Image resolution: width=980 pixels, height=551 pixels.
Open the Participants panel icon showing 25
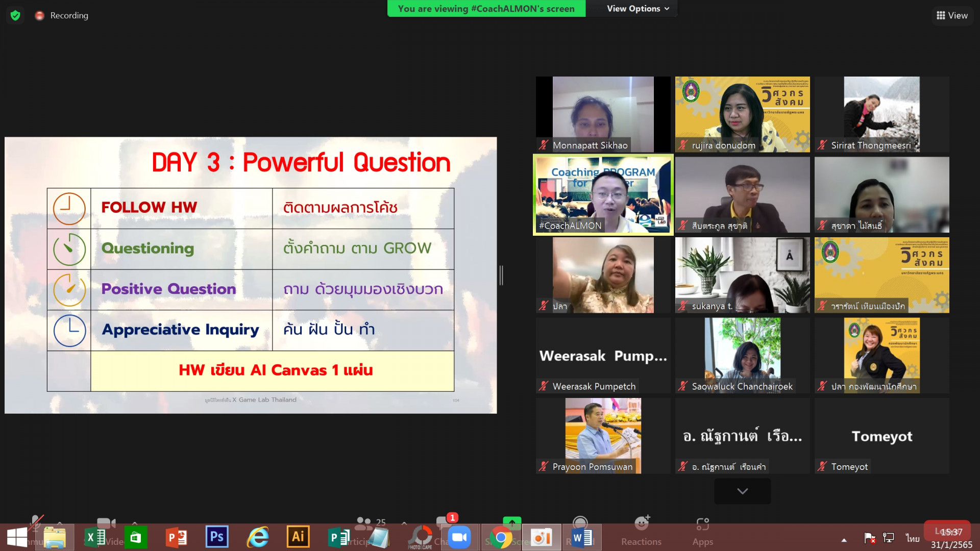tap(371, 522)
